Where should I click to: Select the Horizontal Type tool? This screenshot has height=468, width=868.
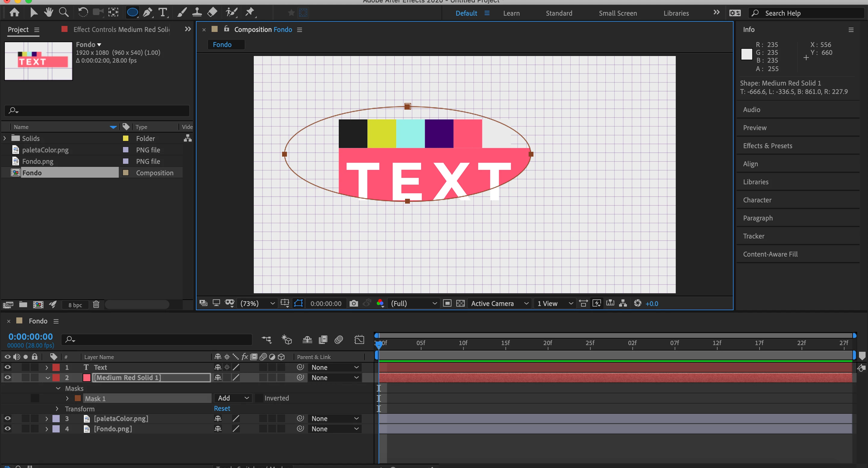tap(163, 13)
